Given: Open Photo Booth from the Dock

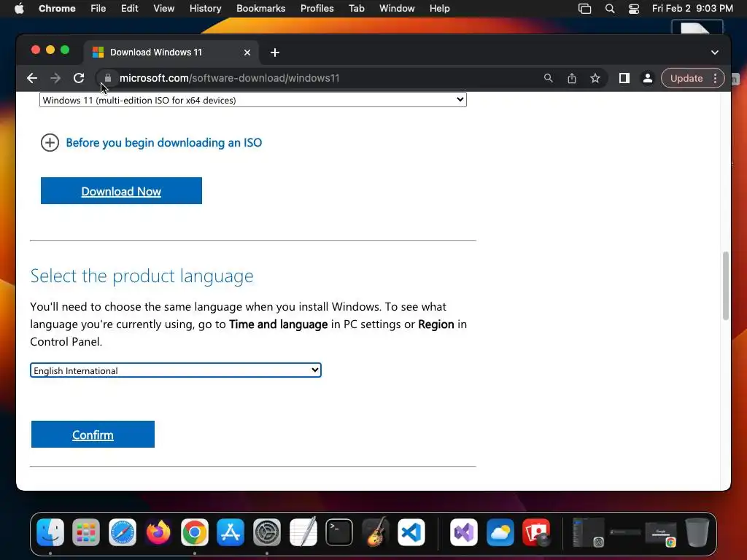Looking at the screenshot, I should [x=536, y=532].
